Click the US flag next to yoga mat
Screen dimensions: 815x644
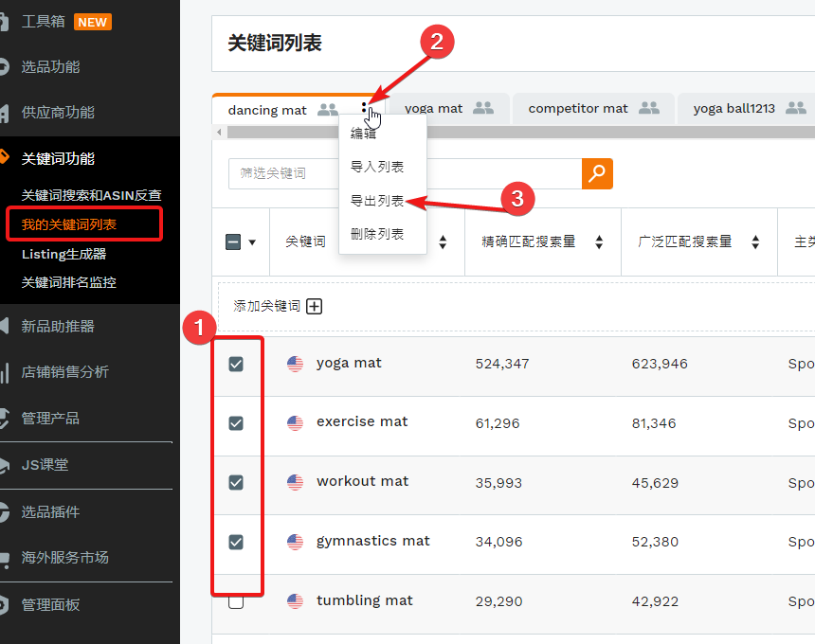coord(296,364)
